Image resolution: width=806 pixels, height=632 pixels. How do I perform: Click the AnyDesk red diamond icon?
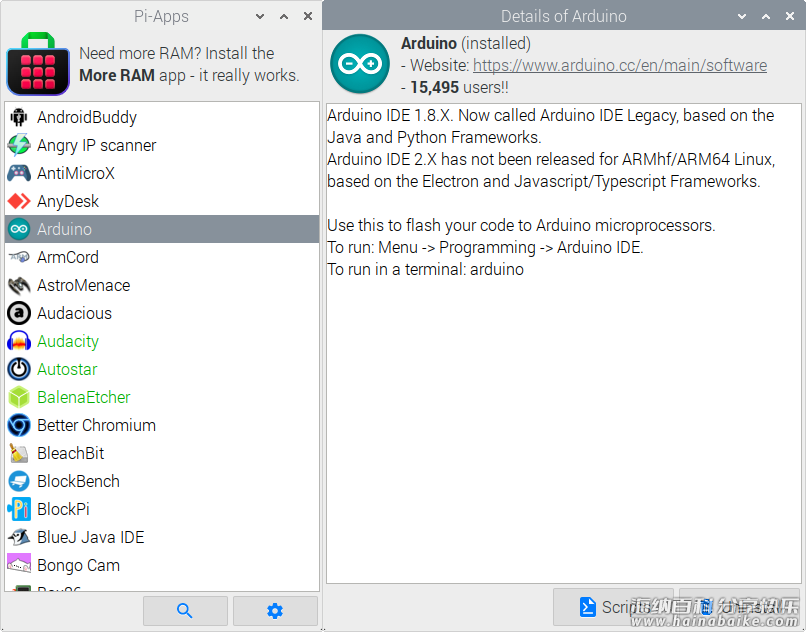(19, 201)
